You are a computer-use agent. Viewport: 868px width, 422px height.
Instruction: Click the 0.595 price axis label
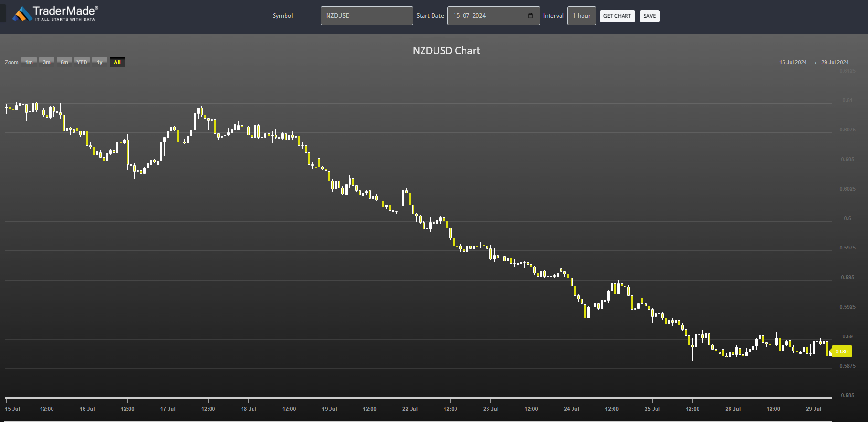pyautogui.click(x=847, y=277)
